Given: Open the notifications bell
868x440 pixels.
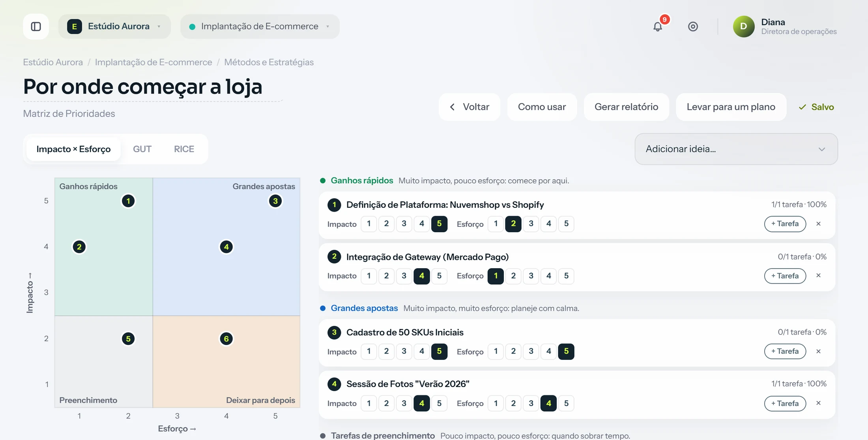Looking at the screenshot, I should coord(657,26).
